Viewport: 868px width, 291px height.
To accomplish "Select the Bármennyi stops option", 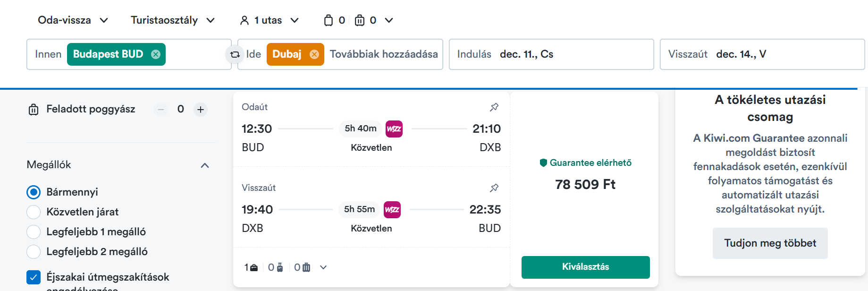I will (x=34, y=192).
